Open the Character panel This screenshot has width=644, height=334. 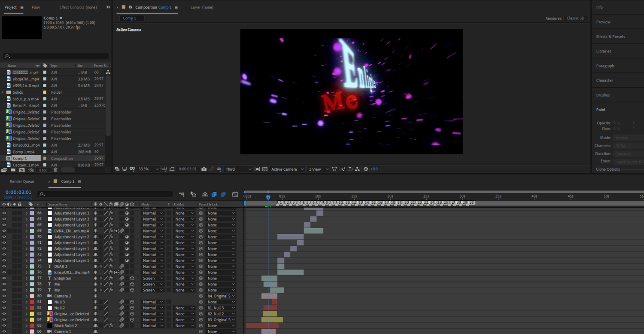coord(605,80)
